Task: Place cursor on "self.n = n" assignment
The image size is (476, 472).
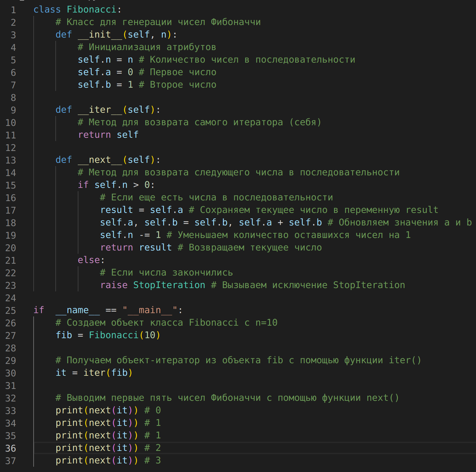Action: click(x=106, y=60)
